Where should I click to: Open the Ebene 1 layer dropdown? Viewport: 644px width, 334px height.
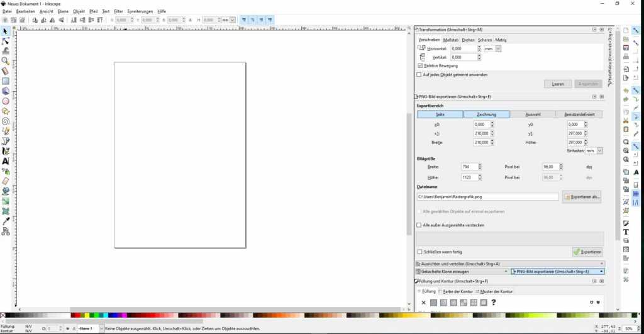(101, 329)
